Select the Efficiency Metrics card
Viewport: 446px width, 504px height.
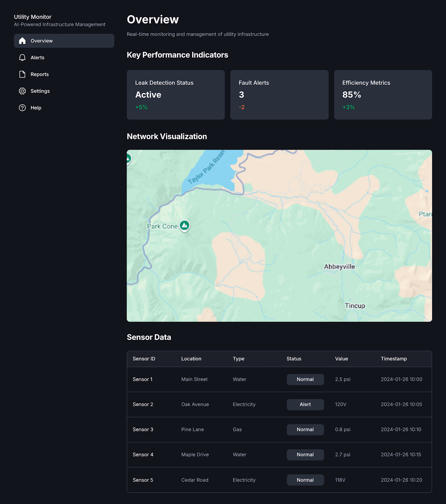click(x=383, y=95)
